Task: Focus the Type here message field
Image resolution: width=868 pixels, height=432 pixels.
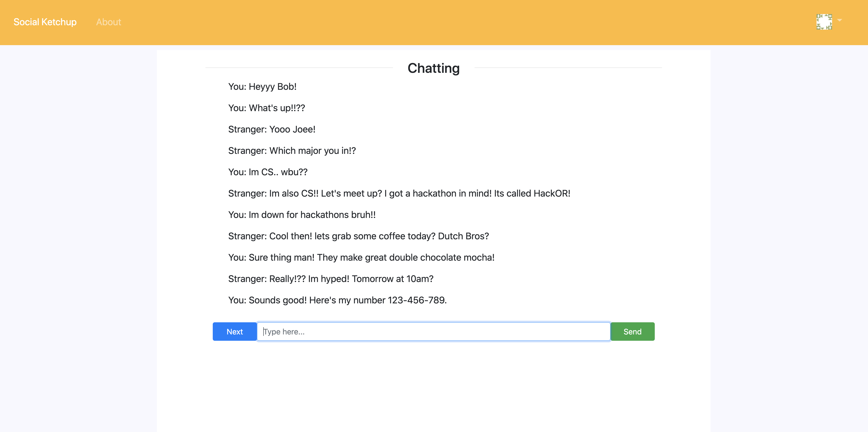Action: [x=433, y=332]
